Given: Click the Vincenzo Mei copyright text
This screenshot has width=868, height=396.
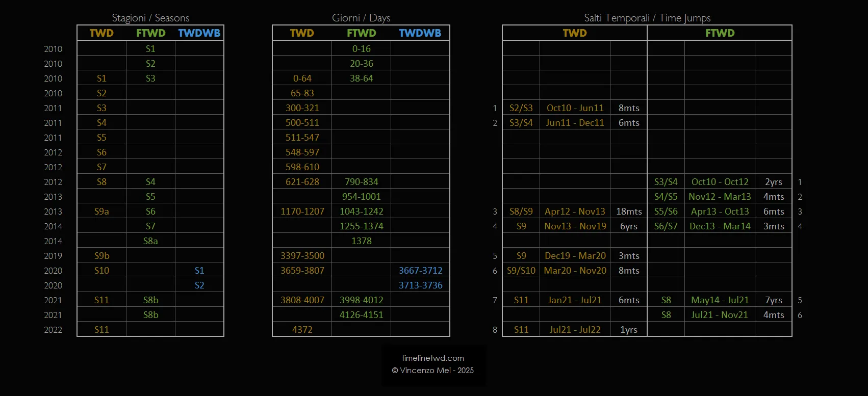Looking at the screenshot, I should click(x=432, y=371).
